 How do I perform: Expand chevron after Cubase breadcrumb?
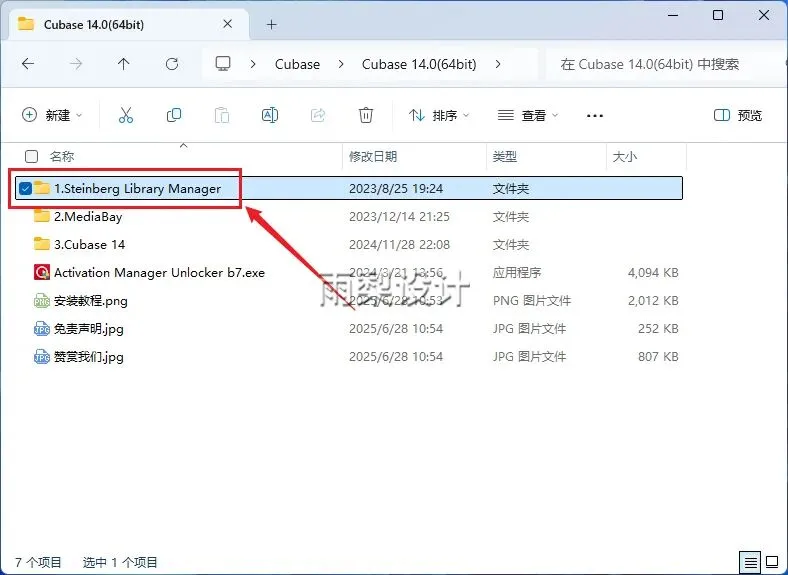341,64
